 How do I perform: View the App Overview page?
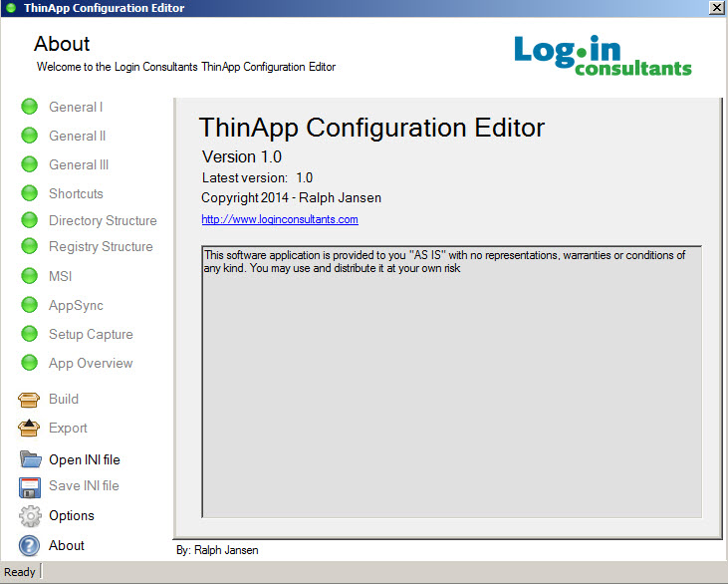91,364
